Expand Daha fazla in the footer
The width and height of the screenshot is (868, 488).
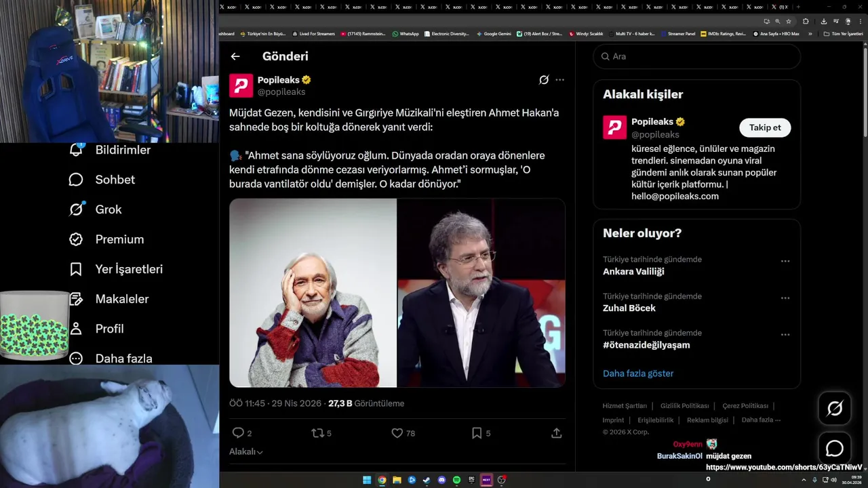pyautogui.click(x=761, y=420)
